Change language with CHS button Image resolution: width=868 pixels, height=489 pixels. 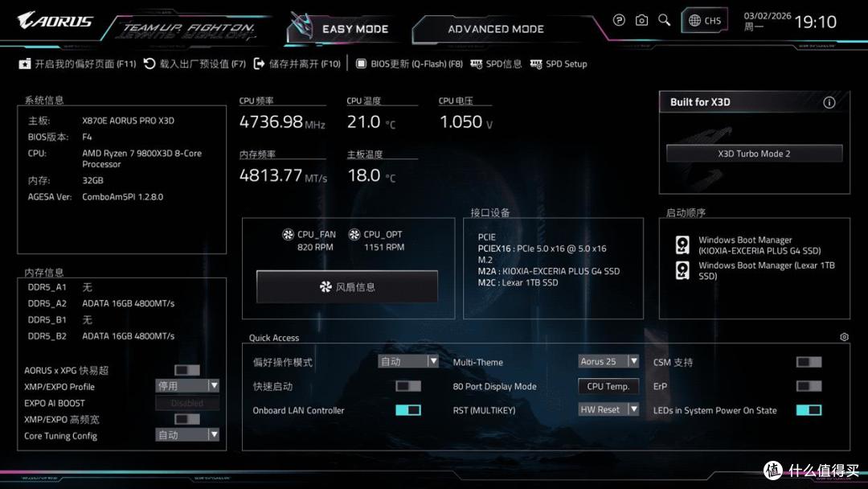click(705, 20)
